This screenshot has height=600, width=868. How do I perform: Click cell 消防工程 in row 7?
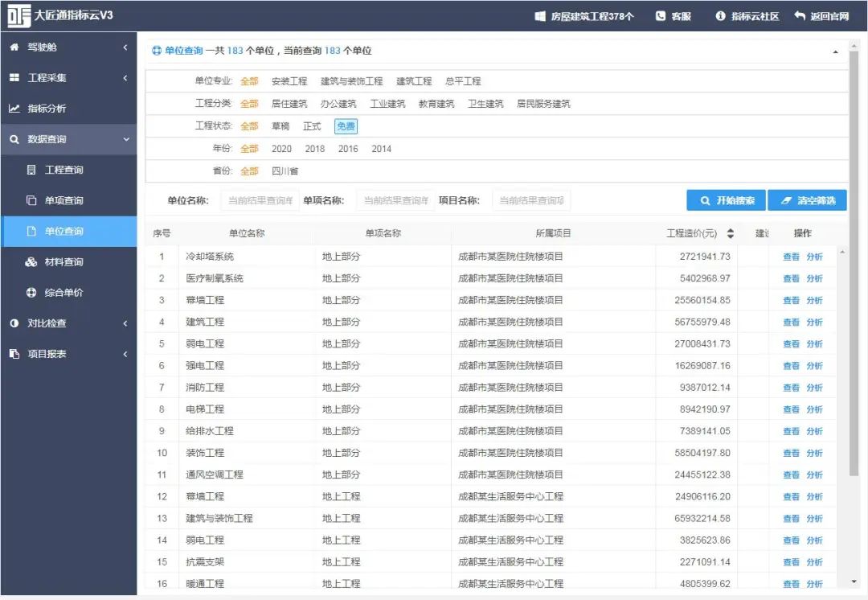pyautogui.click(x=205, y=387)
